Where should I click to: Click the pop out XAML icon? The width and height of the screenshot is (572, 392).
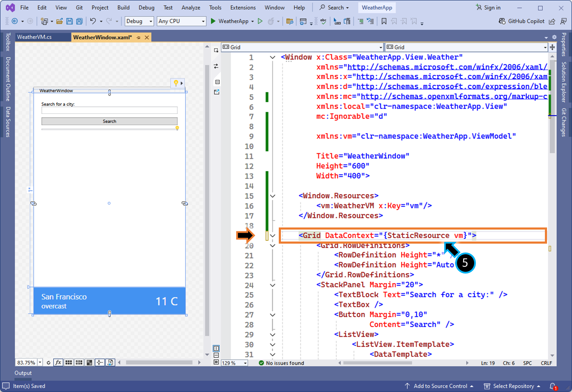point(216,92)
